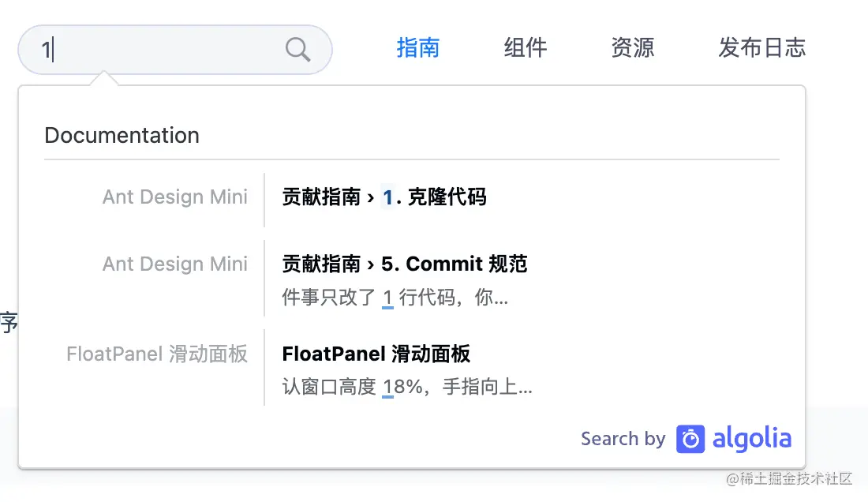Click the second "Ant Design Mini" category label
This screenshot has height=502, width=868.
[x=175, y=264]
